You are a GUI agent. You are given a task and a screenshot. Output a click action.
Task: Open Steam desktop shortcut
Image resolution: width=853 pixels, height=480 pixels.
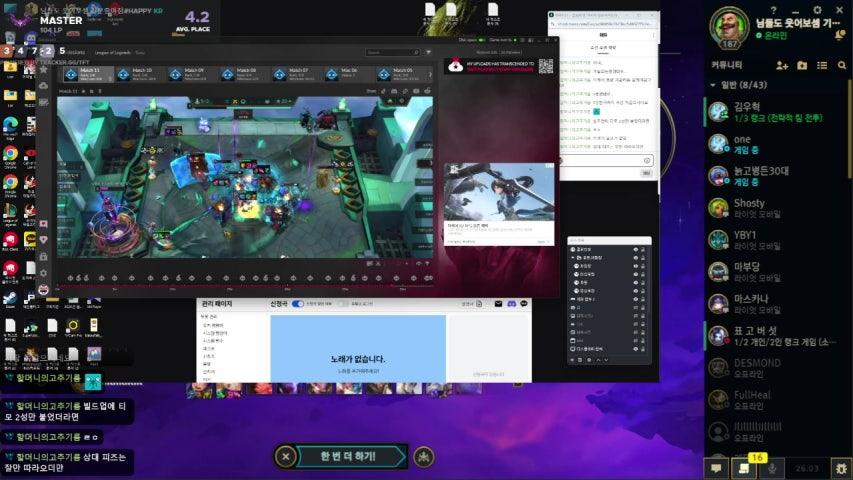coord(10,299)
